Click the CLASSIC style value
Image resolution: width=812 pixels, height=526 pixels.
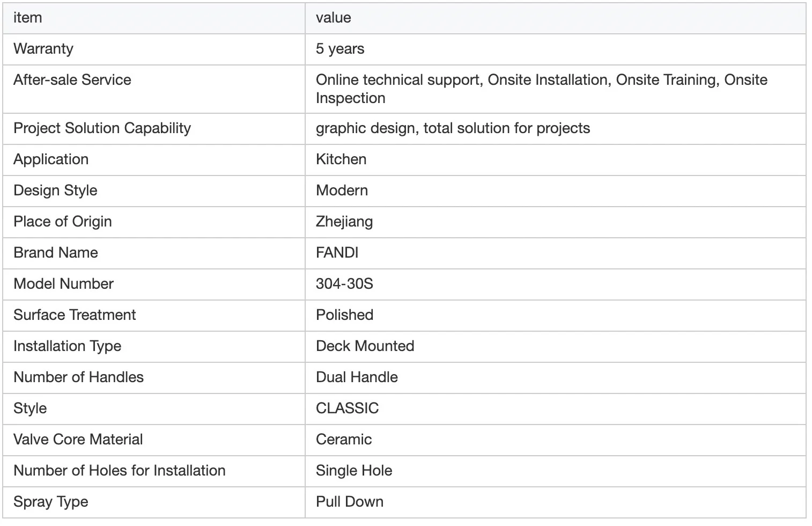[x=348, y=408]
